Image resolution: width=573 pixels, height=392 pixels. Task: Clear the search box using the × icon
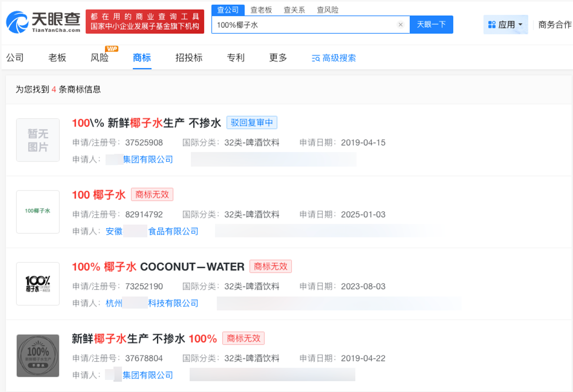[400, 24]
